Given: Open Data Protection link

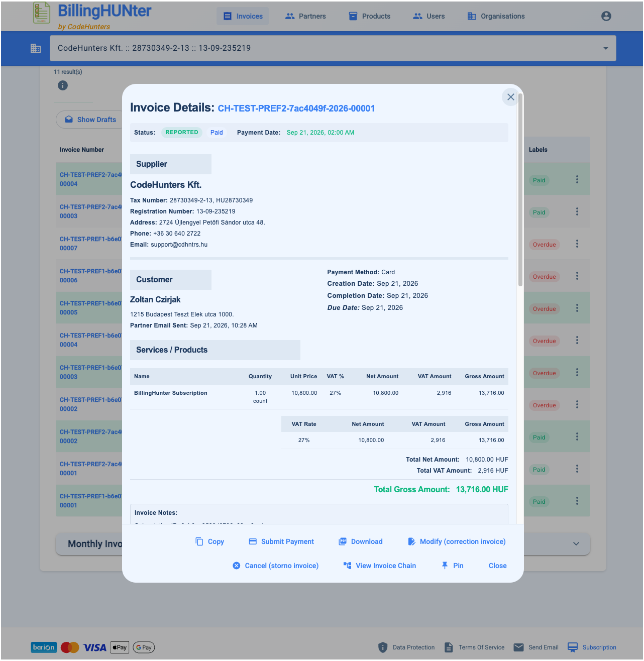Looking at the screenshot, I should [406, 647].
